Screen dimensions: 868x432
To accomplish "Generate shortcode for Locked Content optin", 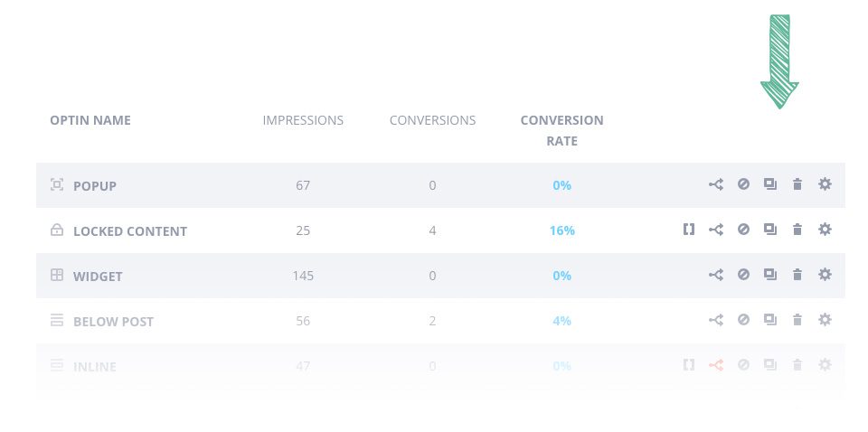I will click(689, 230).
